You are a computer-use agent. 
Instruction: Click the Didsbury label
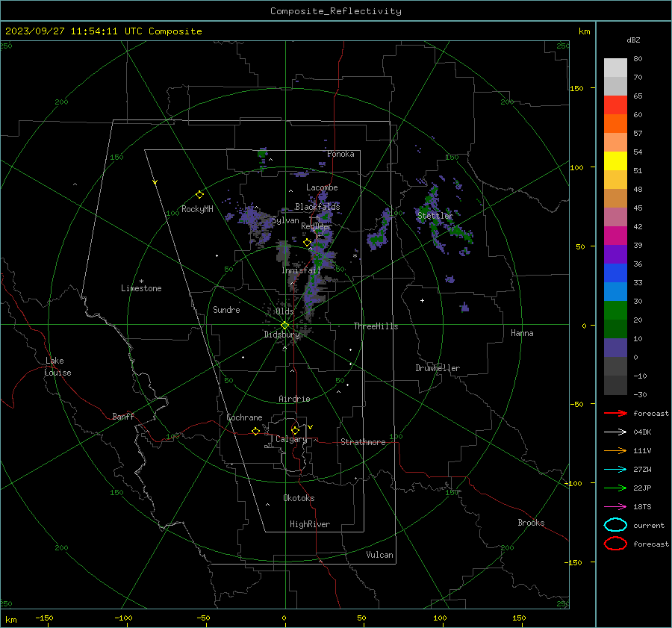point(281,335)
